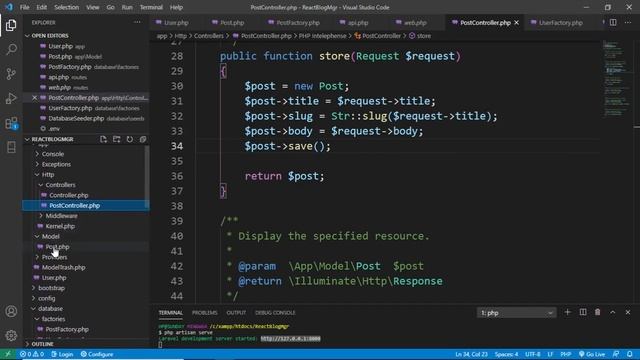Click the New Folder icon in REACTBLOGMGR header

(x=117, y=139)
